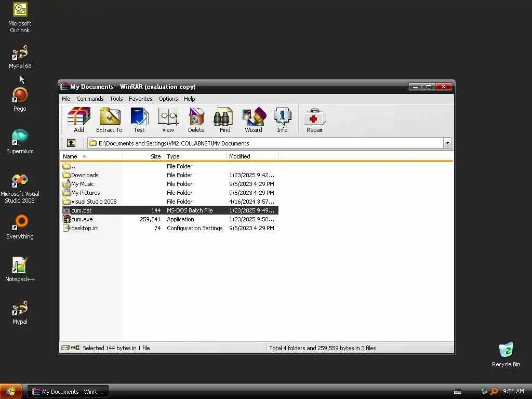Click the Windows Start button

(11, 392)
